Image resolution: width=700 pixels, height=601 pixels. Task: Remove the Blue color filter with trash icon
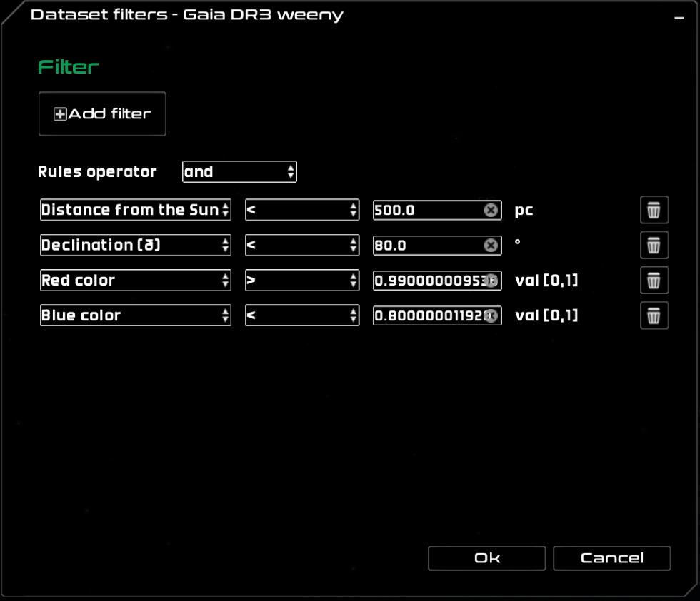point(654,315)
